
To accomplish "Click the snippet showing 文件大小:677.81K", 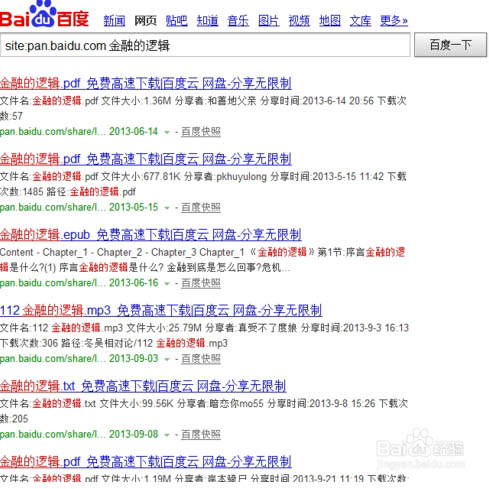I will (x=203, y=184).
